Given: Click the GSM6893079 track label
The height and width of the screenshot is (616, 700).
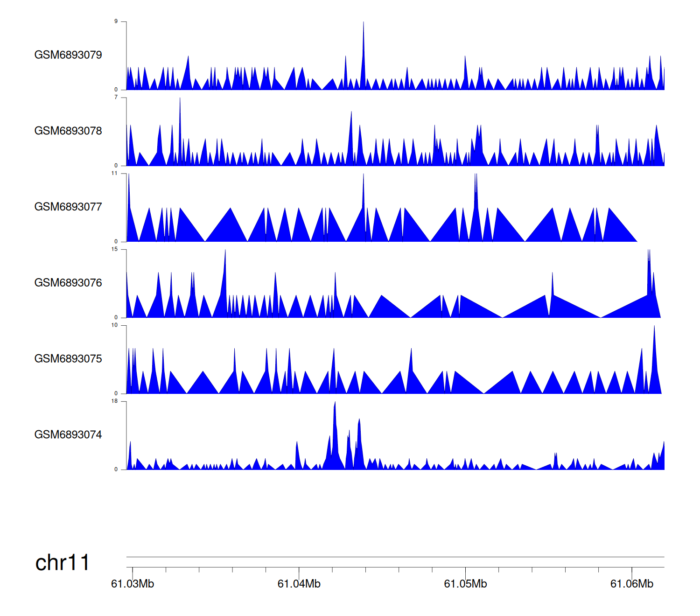Looking at the screenshot, I should click(68, 55).
